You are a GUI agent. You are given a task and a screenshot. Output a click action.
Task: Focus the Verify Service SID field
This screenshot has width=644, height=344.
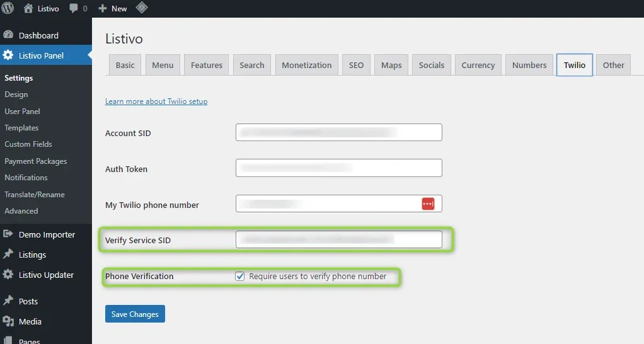point(339,239)
